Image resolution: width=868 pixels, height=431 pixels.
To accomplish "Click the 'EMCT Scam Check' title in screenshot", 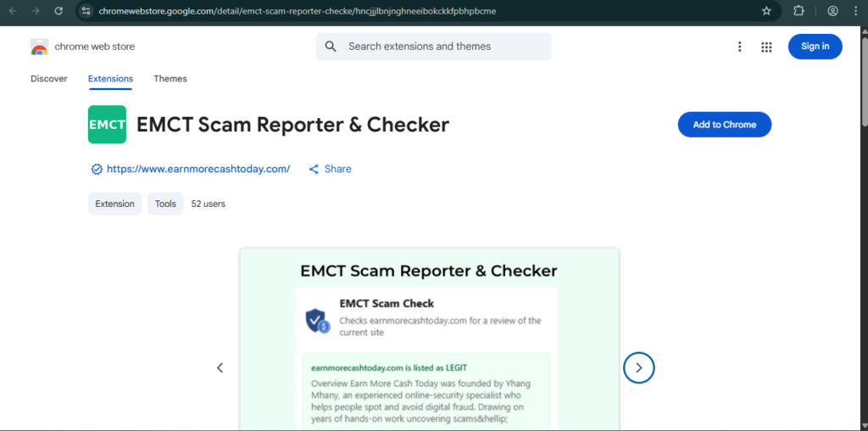I will click(x=387, y=304).
